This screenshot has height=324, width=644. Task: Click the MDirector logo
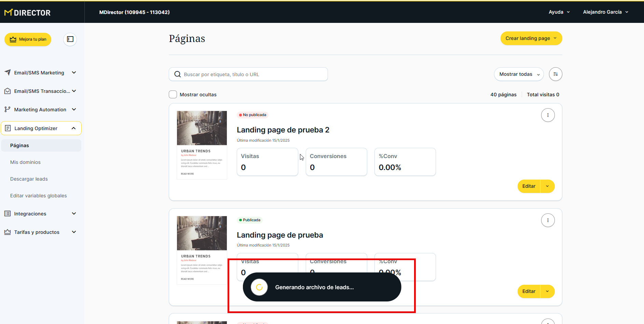[27, 13]
